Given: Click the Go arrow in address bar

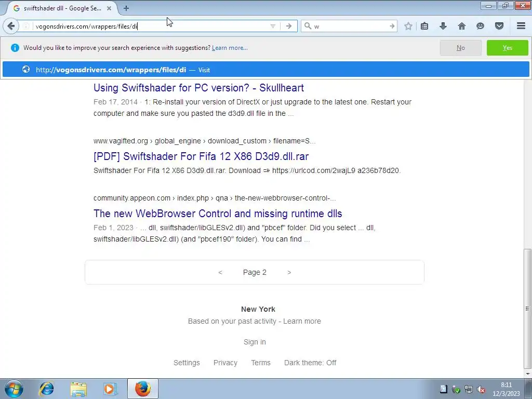Looking at the screenshot, I should click(x=289, y=26).
